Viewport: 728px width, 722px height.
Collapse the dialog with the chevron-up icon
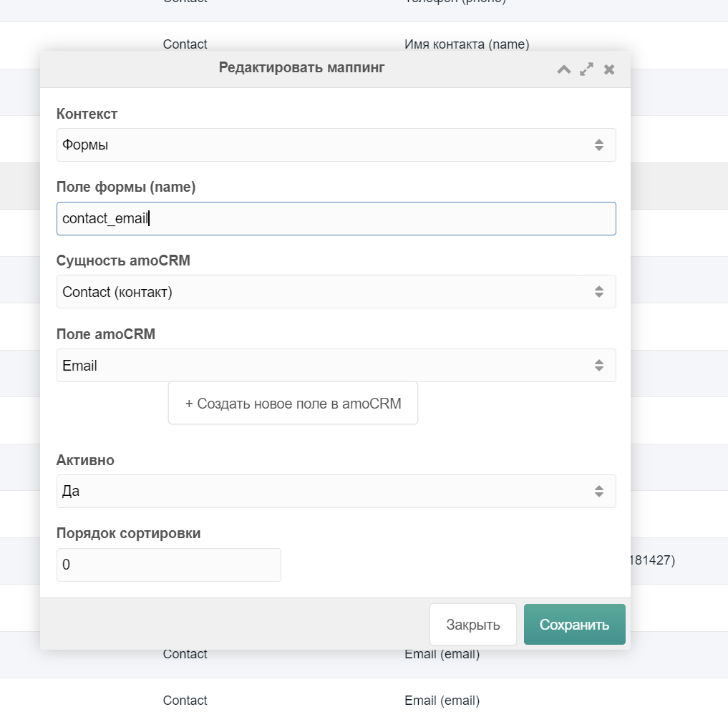point(564,69)
